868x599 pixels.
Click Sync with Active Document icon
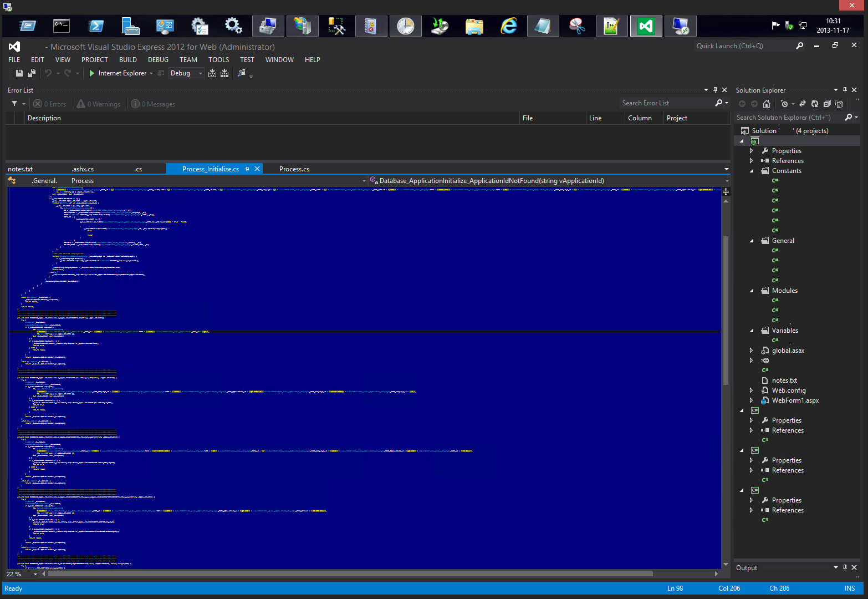(x=802, y=104)
